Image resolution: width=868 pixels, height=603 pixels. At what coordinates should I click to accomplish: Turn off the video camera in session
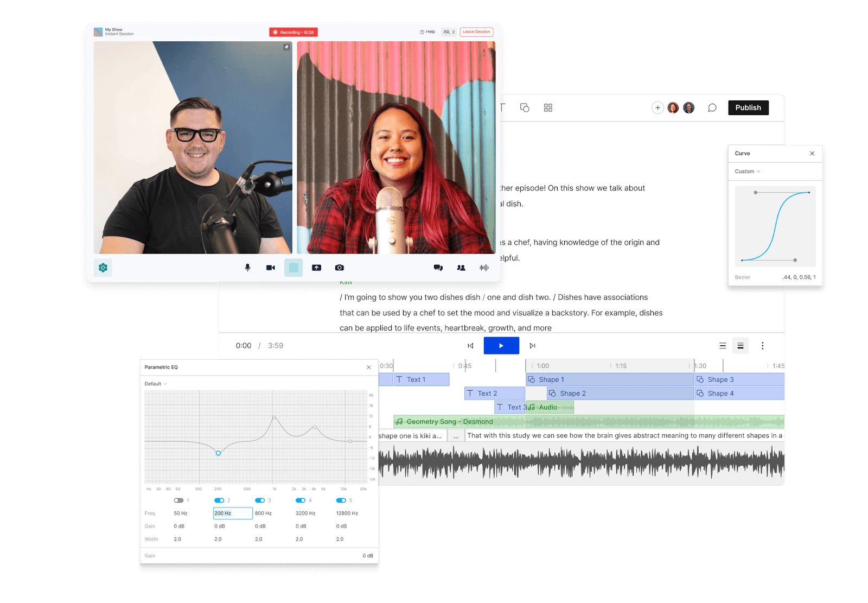271,268
